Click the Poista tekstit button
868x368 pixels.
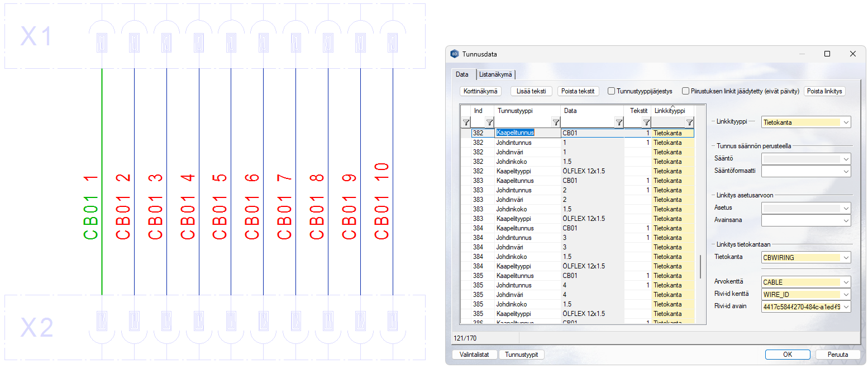579,91
